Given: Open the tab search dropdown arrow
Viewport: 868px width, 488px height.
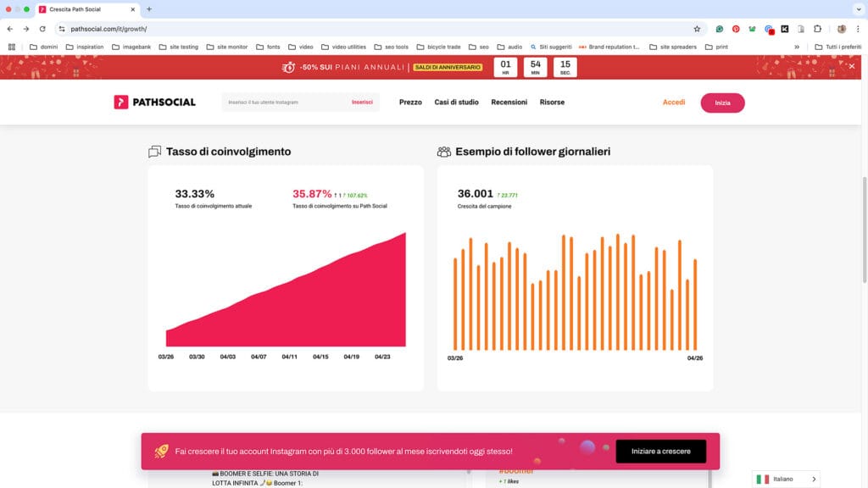Looking at the screenshot, I should point(856,8).
